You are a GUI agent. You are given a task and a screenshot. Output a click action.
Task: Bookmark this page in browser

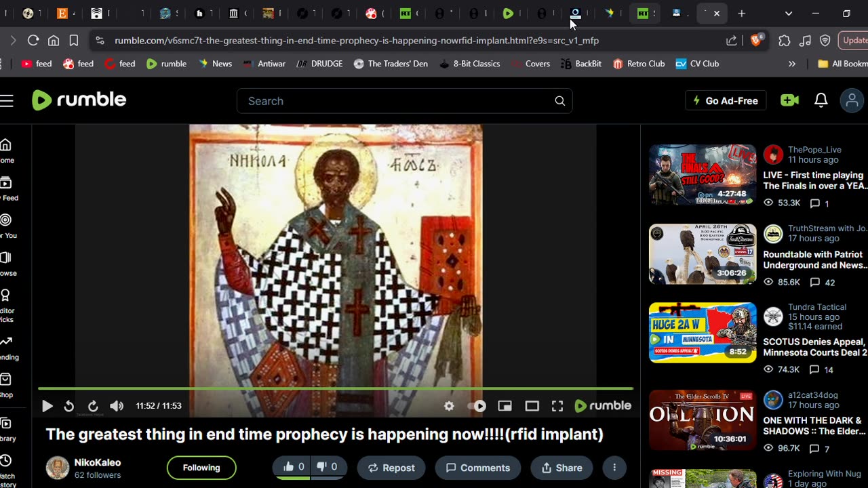pyautogui.click(x=74, y=41)
